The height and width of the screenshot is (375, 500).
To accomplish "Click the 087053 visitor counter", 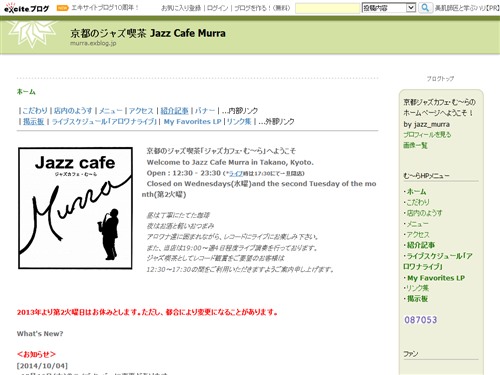I will tap(420, 320).
